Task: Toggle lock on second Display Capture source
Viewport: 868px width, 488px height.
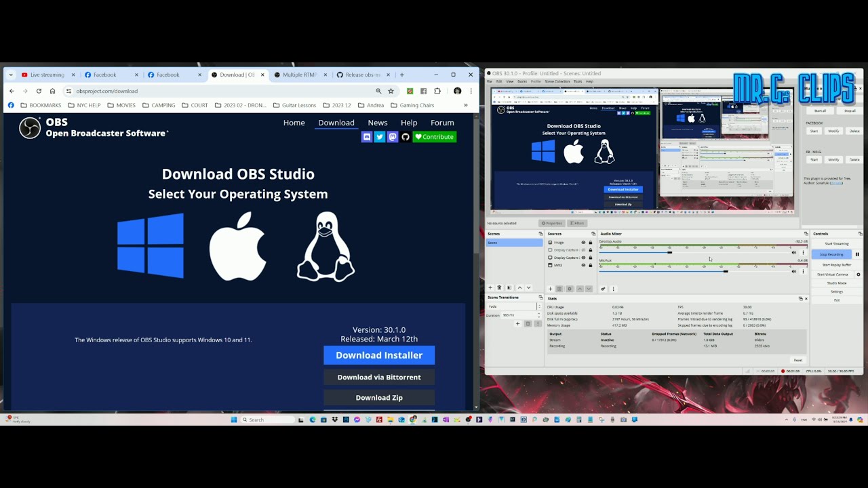Action: pos(591,258)
